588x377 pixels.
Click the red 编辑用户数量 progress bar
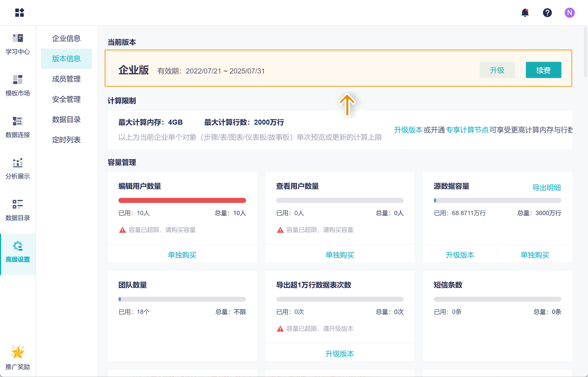pos(182,200)
